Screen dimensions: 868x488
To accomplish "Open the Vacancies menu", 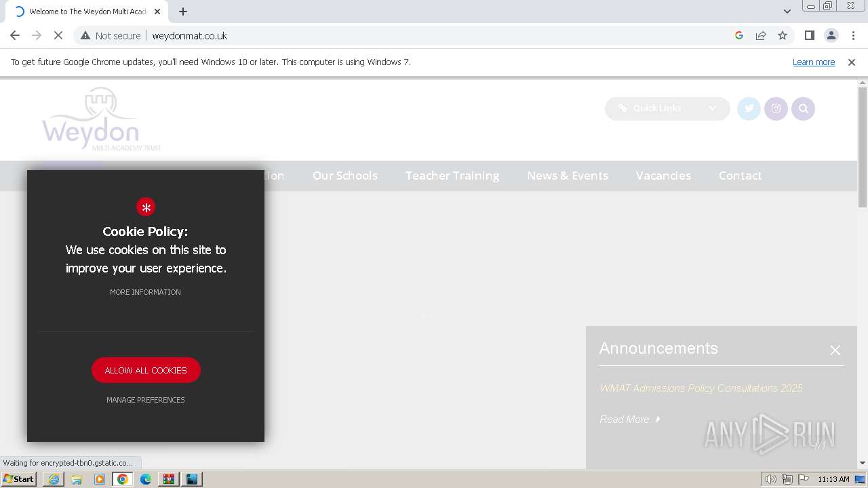I will 663,176.
